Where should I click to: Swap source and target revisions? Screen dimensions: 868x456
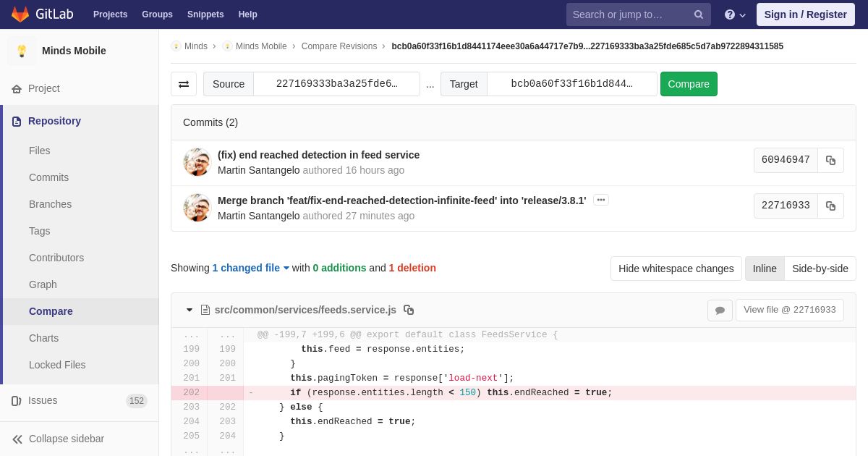coord(184,84)
